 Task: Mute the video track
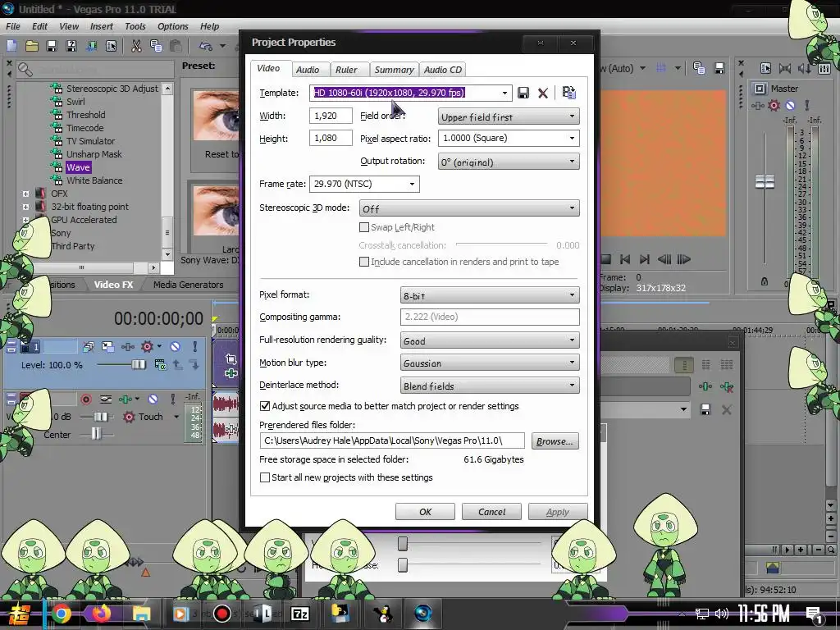[176, 347]
